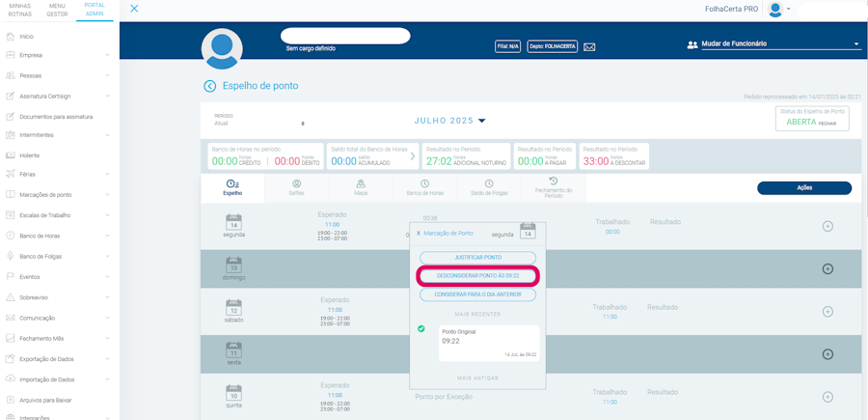
Task: Open the Saldo de Folgas tab
Action: click(489, 188)
